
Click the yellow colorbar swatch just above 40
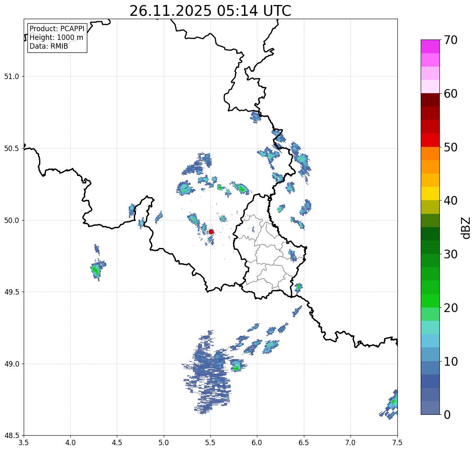coord(430,194)
